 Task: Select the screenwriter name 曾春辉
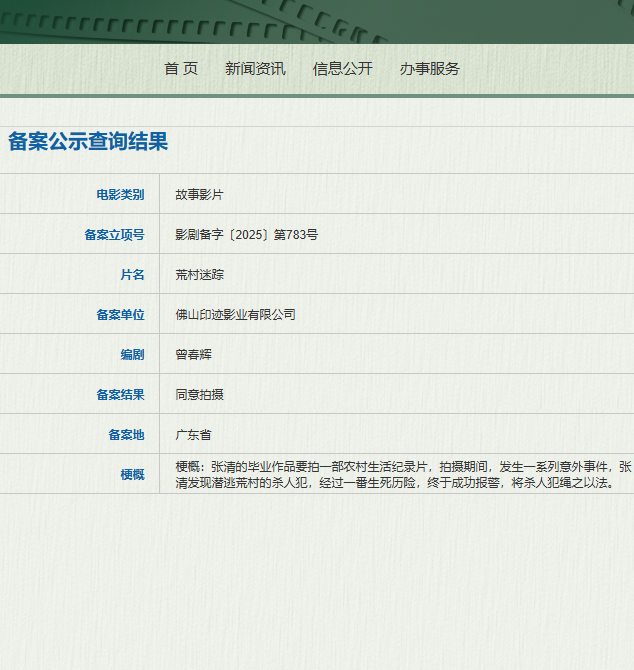click(x=194, y=355)
